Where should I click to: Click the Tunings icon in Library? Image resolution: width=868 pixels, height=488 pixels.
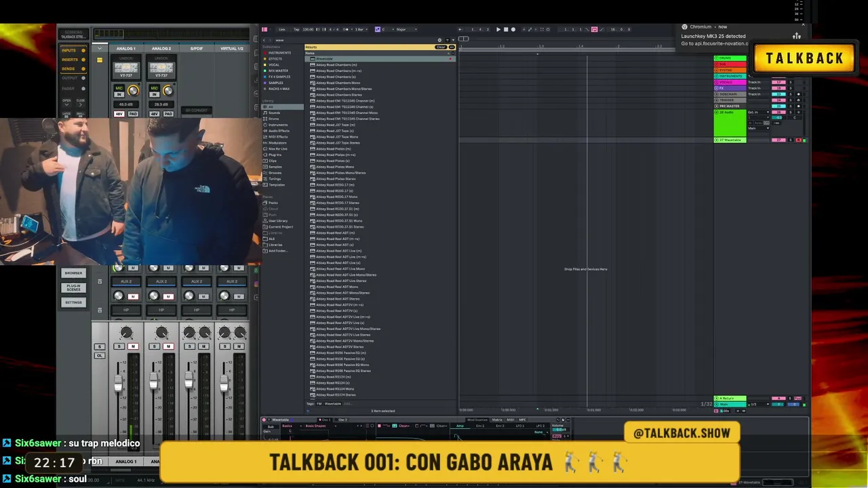(x=265, y=179)
